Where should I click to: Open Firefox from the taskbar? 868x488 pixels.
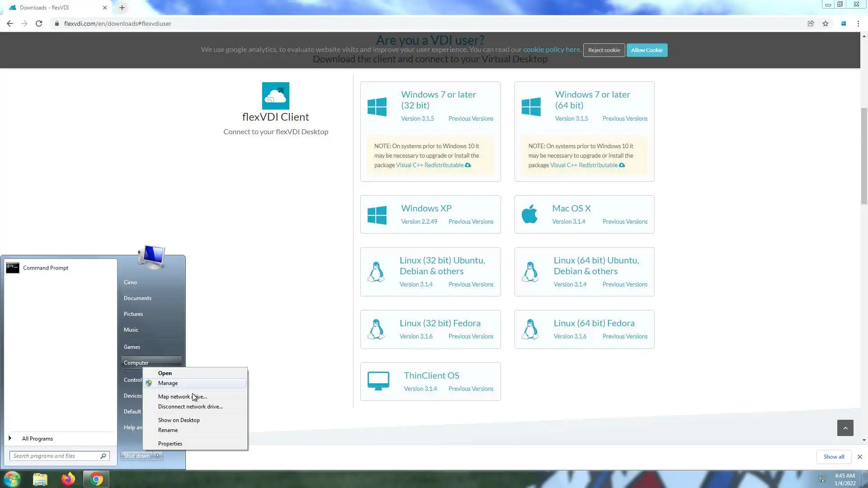[x=68, y=479]
